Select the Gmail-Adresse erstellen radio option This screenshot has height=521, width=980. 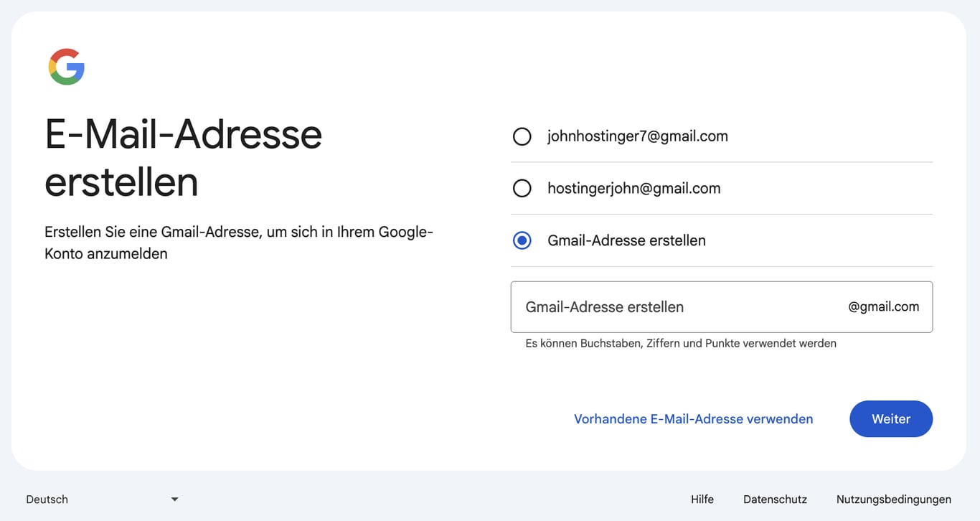[x=522, y=240]
